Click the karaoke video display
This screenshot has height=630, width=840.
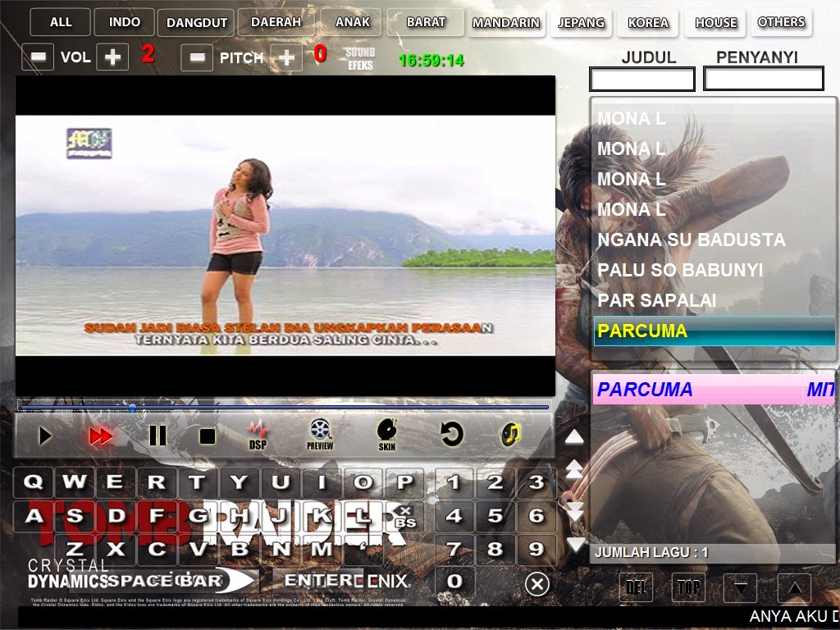tap(285, 235)
